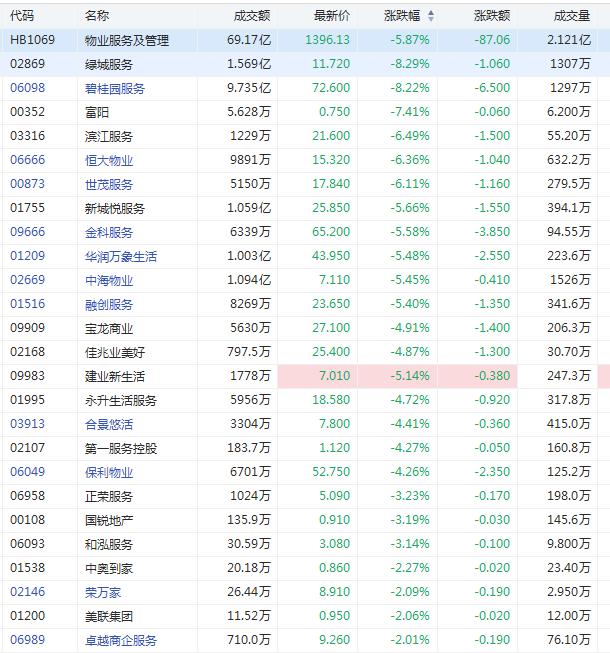Select code 02869 in the table
Screen dimensions: 610x653
tap(27, 64)
